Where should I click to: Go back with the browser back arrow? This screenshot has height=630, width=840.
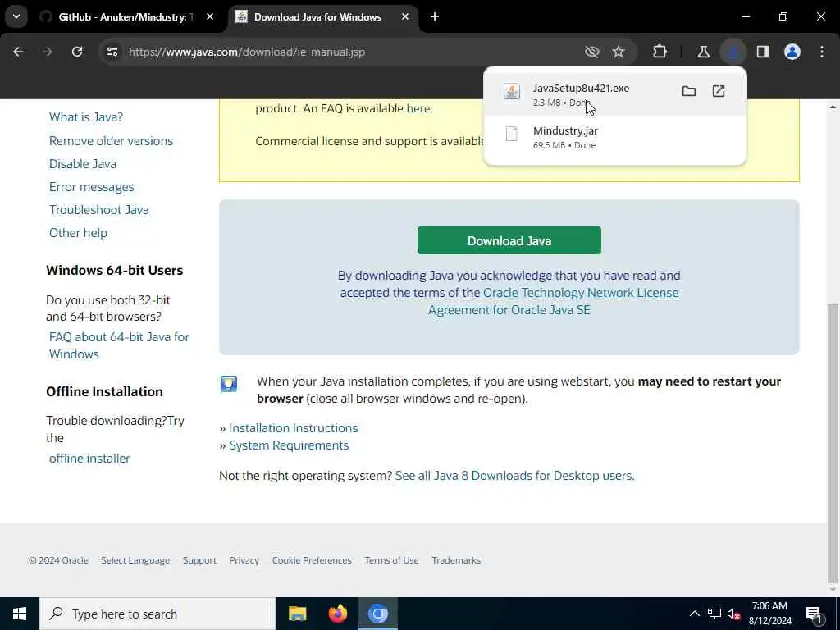click(x=18, y=52)
